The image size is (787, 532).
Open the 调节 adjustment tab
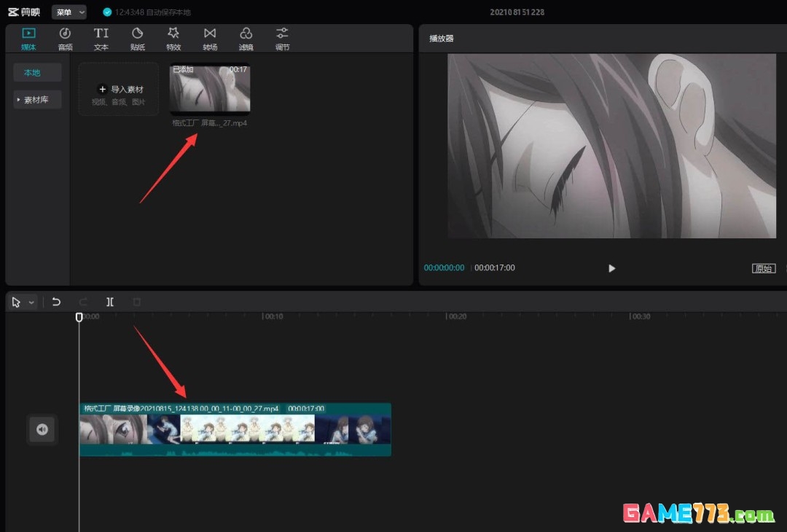[x=282, y=39]
